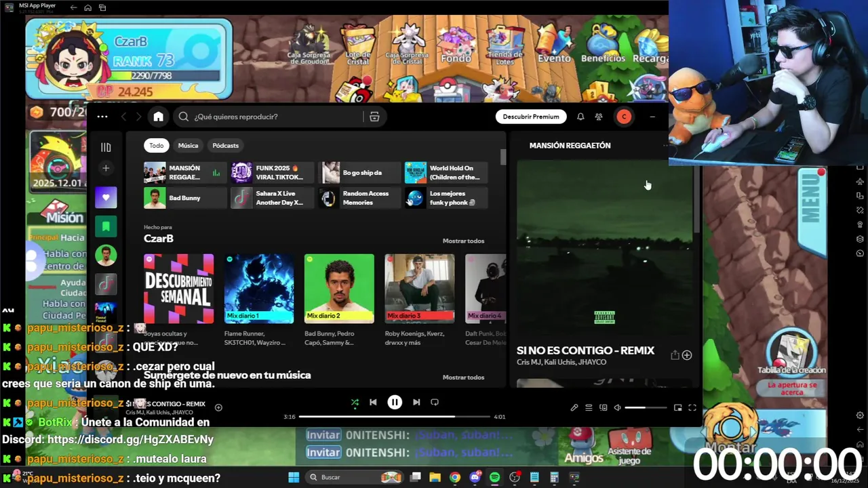
Task: Click Mostrar todos beside CzarB section
Action: [463, 241]
